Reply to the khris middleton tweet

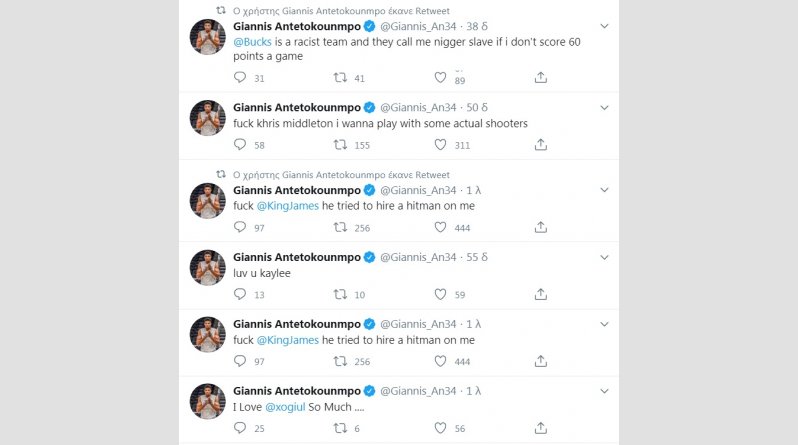point(239,145)
